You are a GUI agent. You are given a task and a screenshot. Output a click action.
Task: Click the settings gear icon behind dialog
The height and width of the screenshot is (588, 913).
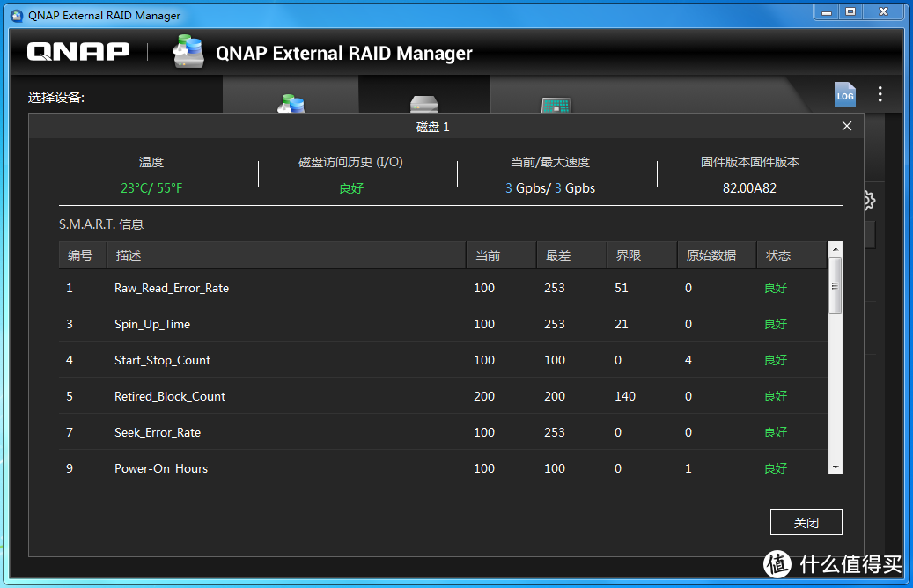point(869,201)
